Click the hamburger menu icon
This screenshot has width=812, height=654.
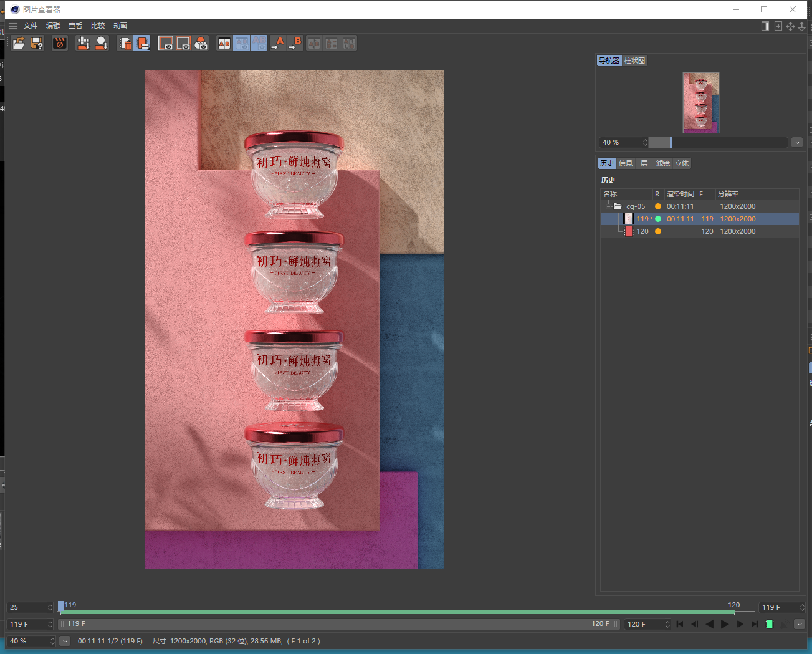tap(12, 26)
